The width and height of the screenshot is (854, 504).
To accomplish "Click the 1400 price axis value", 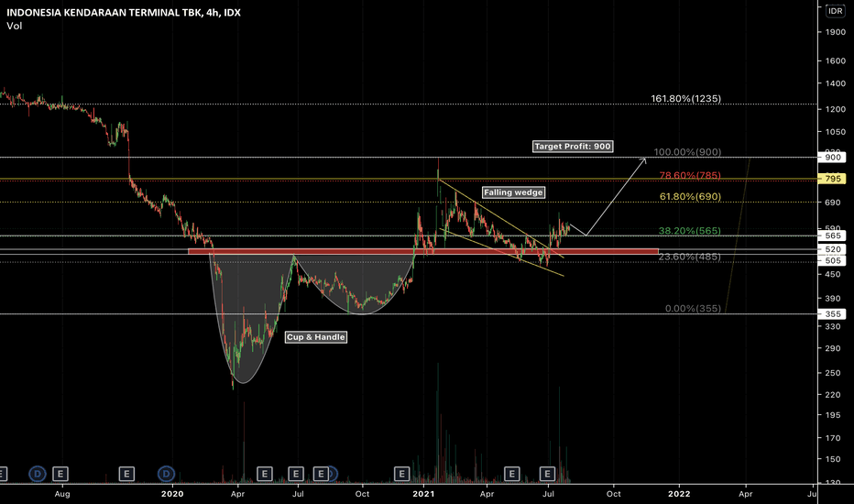I will (835, 83).
